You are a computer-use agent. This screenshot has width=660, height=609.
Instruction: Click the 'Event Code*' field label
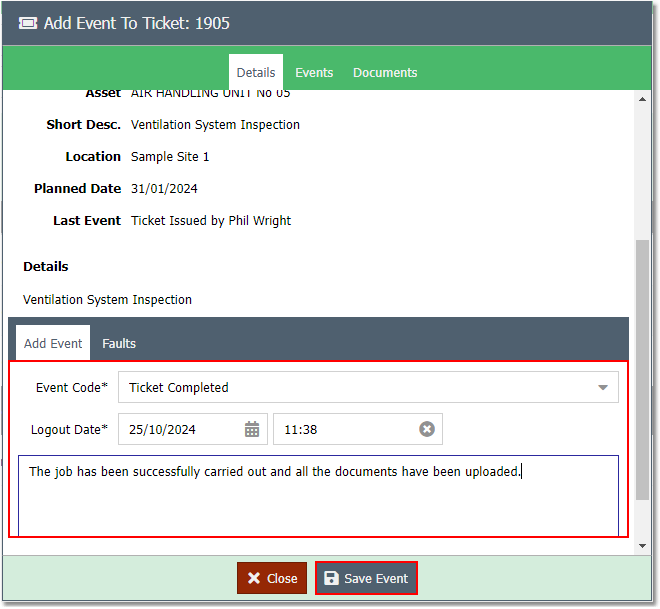click(x=72, y=387)
